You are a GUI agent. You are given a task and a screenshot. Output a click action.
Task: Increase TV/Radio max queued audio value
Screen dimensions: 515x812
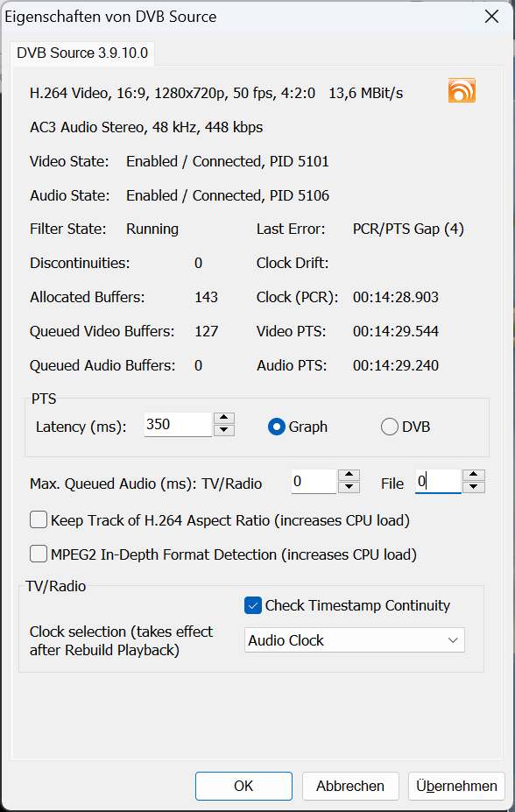pos(349,476)
